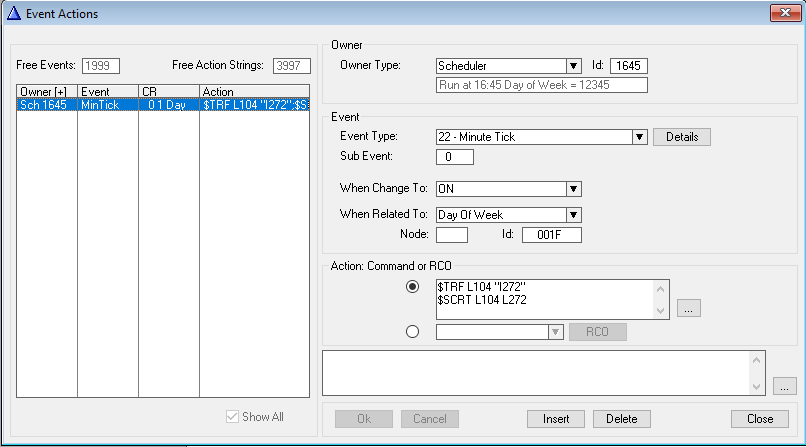Open notes ellipsis button beside lower text box
Viewport: 806px width, 447px height.
click(x=784, y=386)
